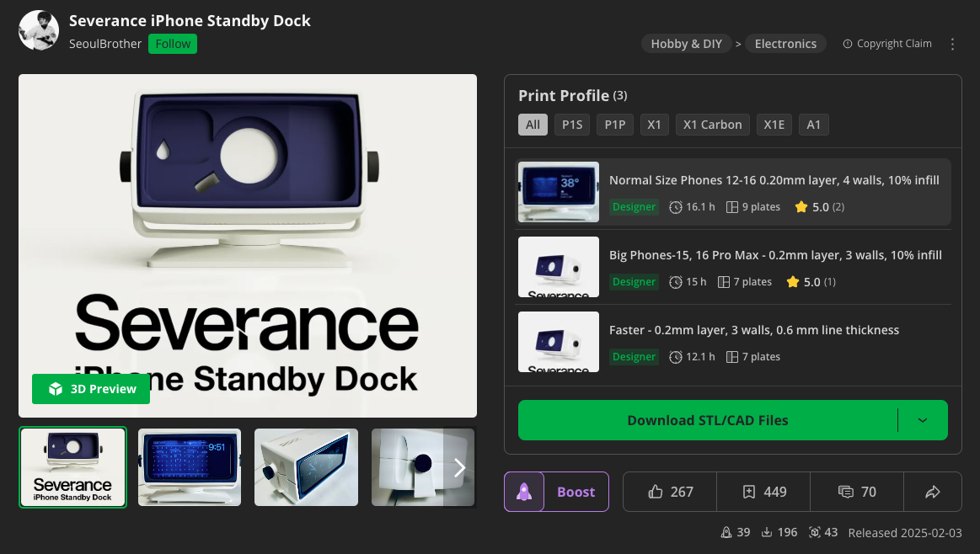This screenshot has width=980, height=554.
Task: Open the three-dot more options menu
Action: point(953,44)
